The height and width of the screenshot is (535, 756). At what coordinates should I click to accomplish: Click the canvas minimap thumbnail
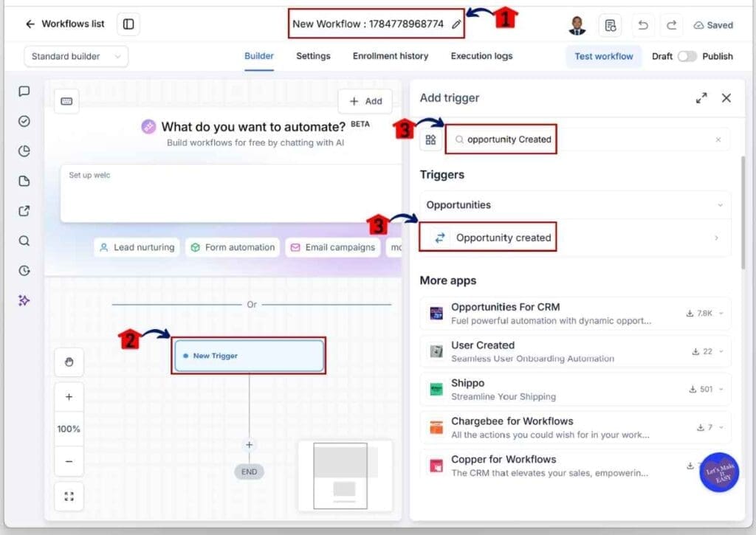[x=345, y=476]
